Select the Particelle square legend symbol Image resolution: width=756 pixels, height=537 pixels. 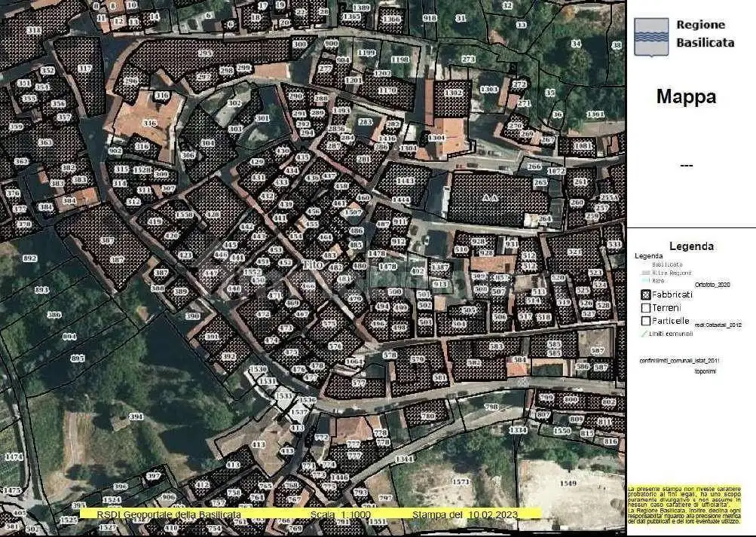point(645,321)
